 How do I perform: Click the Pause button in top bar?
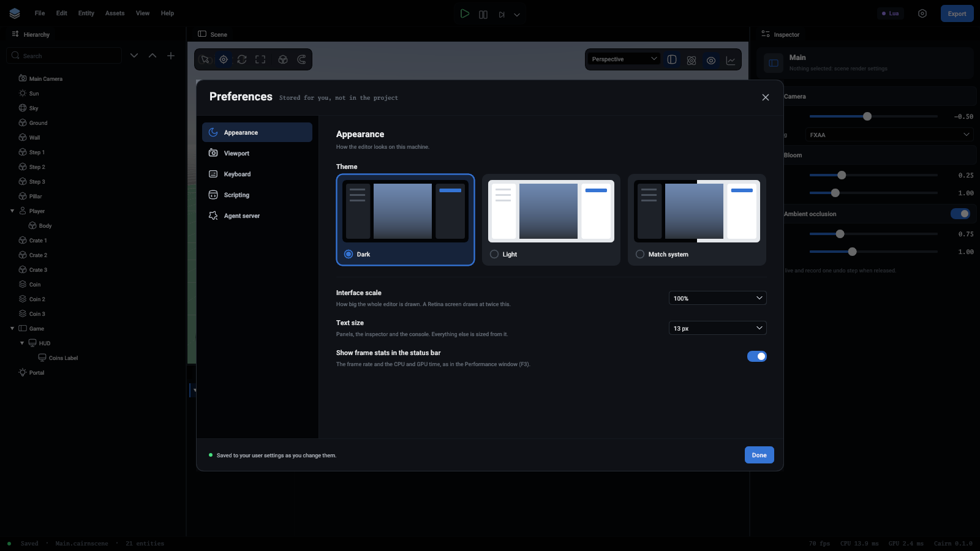coord(483,14)
